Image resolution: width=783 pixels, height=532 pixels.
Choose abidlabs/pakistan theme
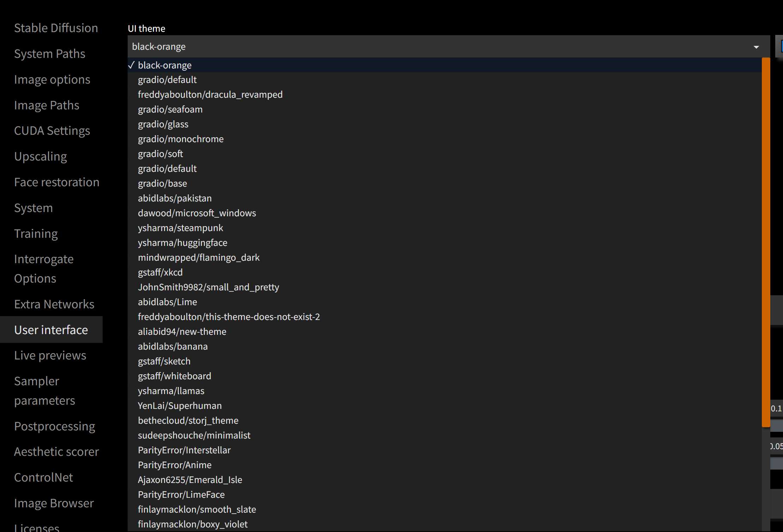point(445,199)
